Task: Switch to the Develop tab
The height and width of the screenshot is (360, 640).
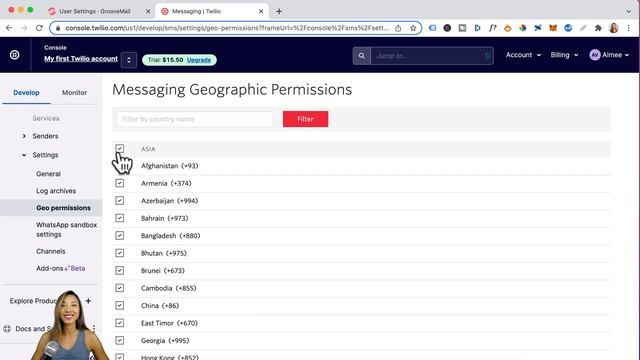Action: 26,93
